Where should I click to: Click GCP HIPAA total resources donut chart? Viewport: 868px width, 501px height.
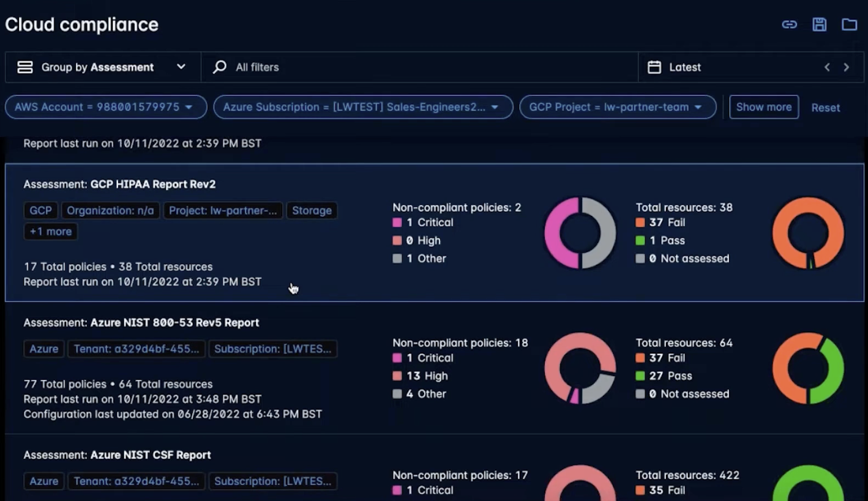pos(809,232)
